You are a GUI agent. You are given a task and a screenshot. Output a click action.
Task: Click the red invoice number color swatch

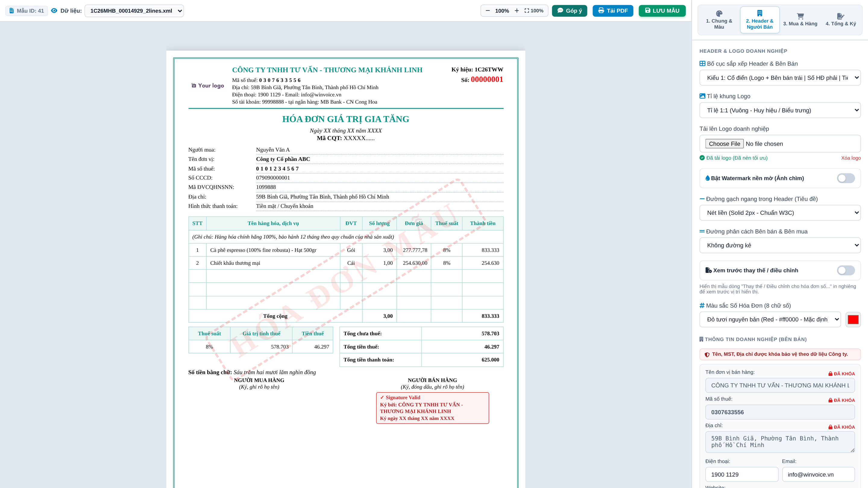click(853, 319)
